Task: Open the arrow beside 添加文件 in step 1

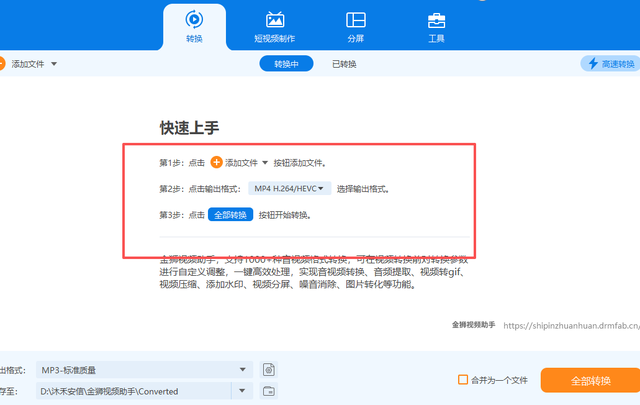Action: click(265, 163)
